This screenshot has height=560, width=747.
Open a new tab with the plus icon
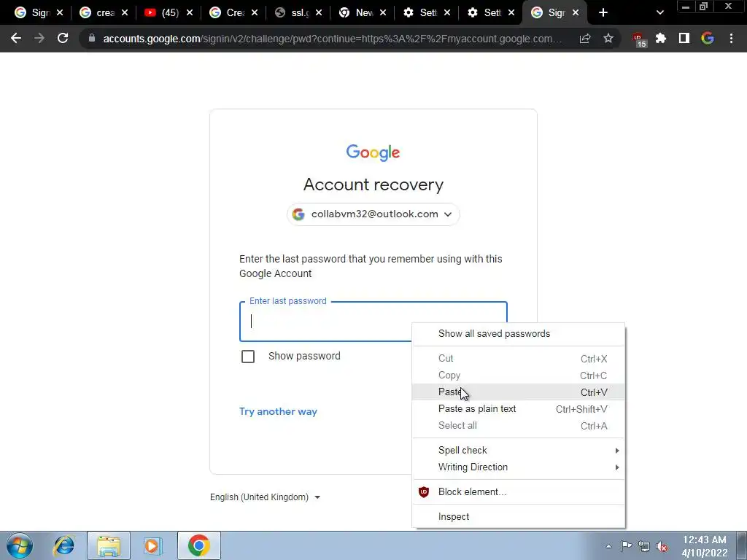click(x=603, y=13)
